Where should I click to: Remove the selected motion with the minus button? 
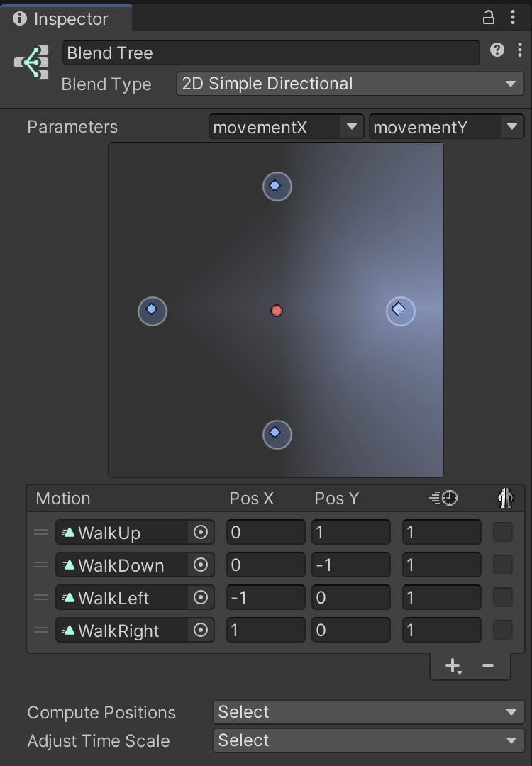488,665
